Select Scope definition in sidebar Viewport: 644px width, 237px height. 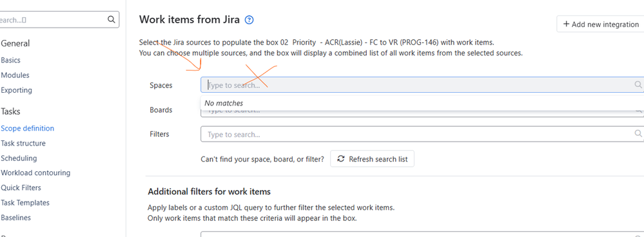point(28,128)
